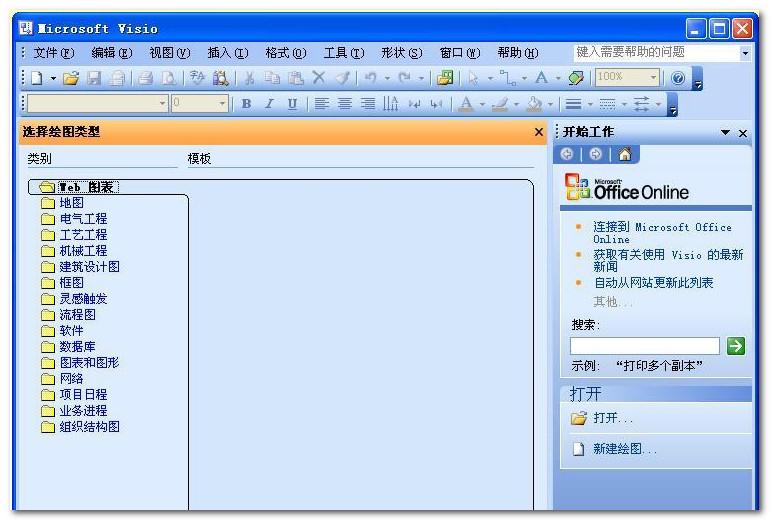Open the Line Weight dropdown

click(x=590, y=104)
